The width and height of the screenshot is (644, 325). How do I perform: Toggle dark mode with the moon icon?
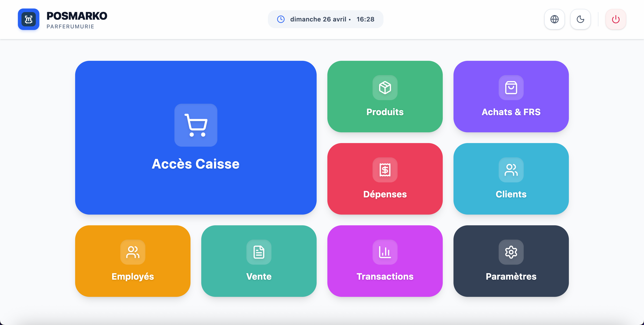(x=580, y=19)
